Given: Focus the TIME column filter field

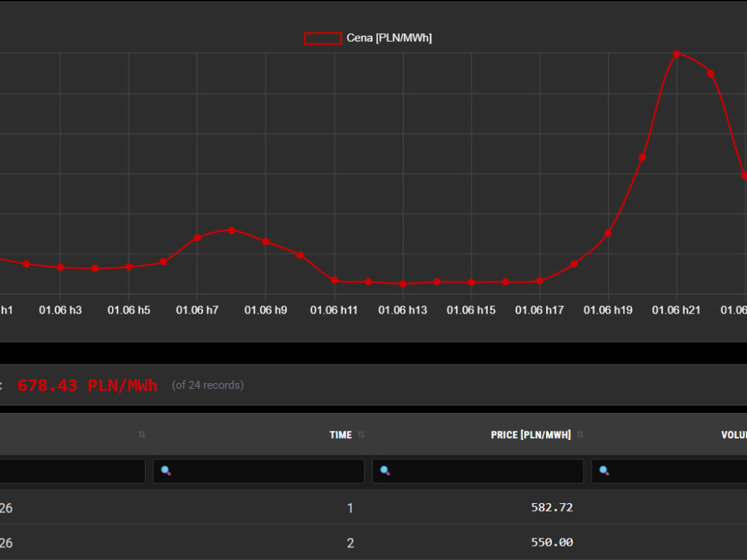Looking at the screenshot, I should click(x=258, y=471).
